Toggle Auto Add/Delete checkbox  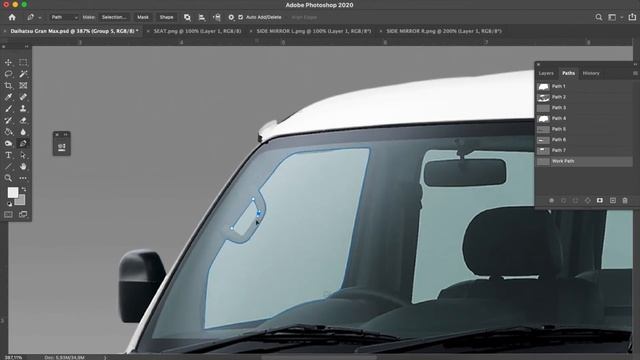coord(240,17)
